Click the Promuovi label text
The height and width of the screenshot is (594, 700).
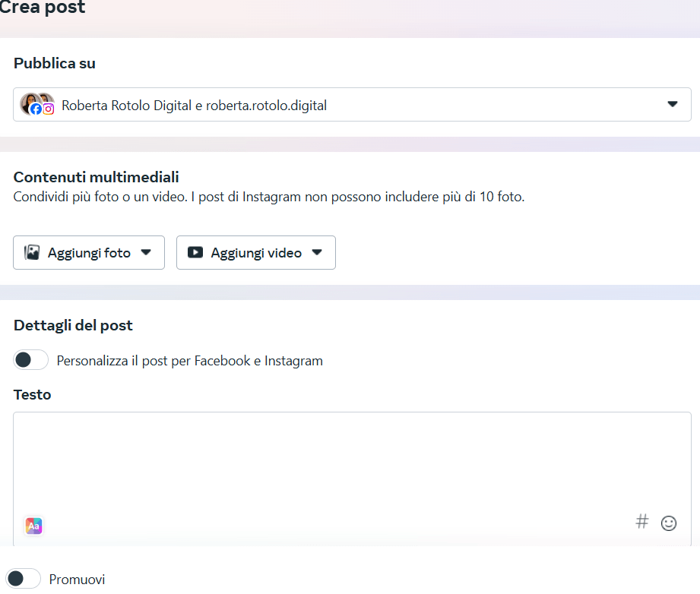tap(77, 580)
